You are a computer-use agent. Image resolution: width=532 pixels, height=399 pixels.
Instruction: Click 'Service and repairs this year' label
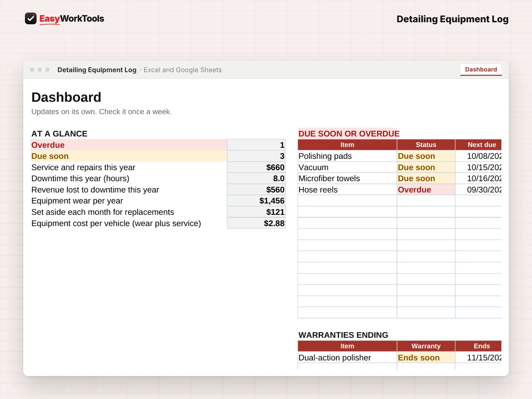(x=83, y=167)
